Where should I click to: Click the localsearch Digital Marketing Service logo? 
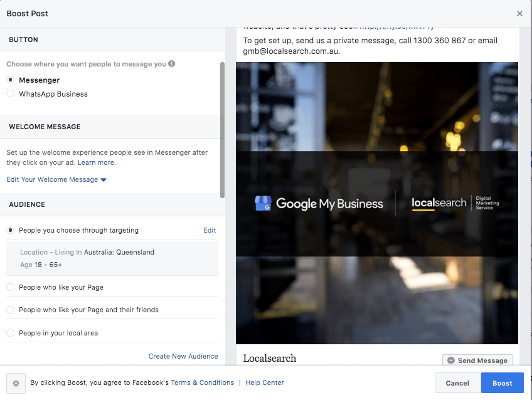(x=455, y=203)
